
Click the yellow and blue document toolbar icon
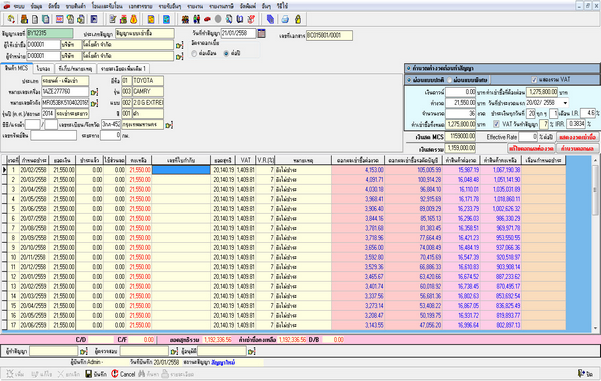[151, 19]
